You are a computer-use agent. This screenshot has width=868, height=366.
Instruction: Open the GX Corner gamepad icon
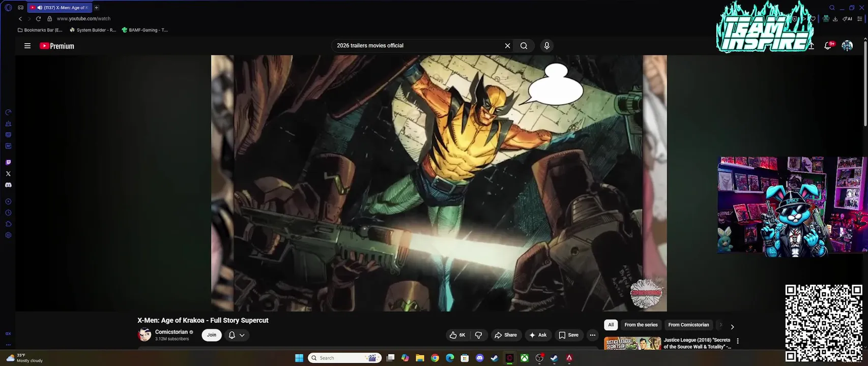(20, 8)
